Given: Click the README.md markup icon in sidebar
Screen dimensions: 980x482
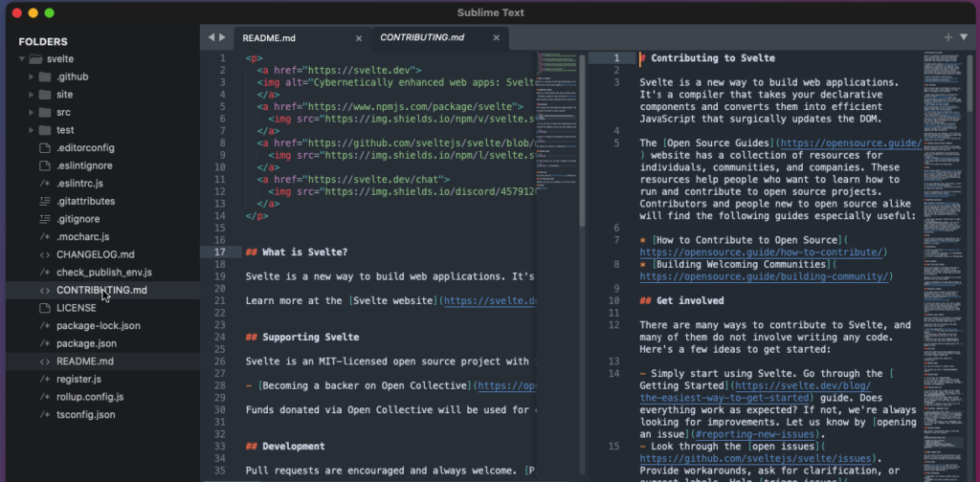Looking at the screenshot, I should 45,361.
